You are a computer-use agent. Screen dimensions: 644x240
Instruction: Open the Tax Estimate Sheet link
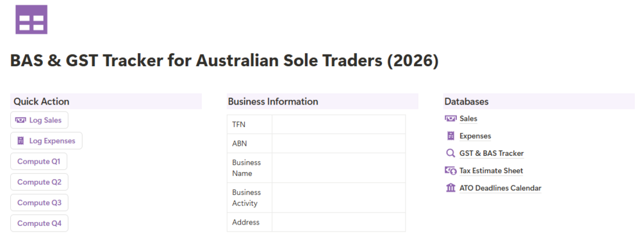pos(491,171)
